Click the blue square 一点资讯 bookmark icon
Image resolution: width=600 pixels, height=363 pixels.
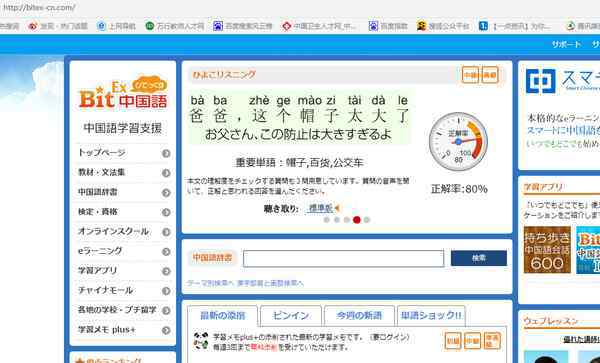tap(483, 26)
